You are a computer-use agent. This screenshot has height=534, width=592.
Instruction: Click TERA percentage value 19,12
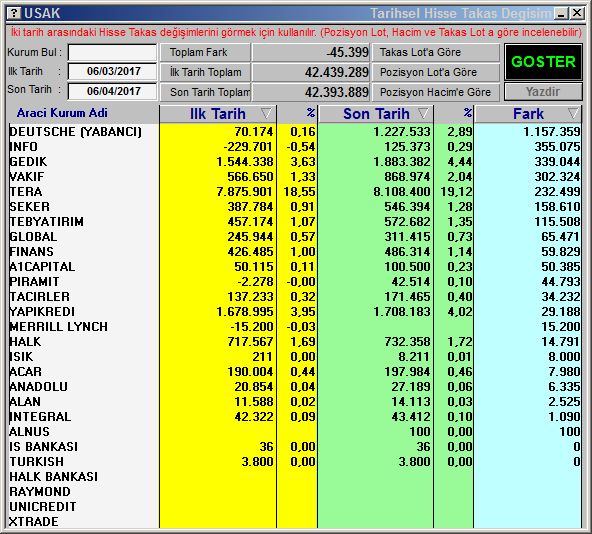(456, 191)
